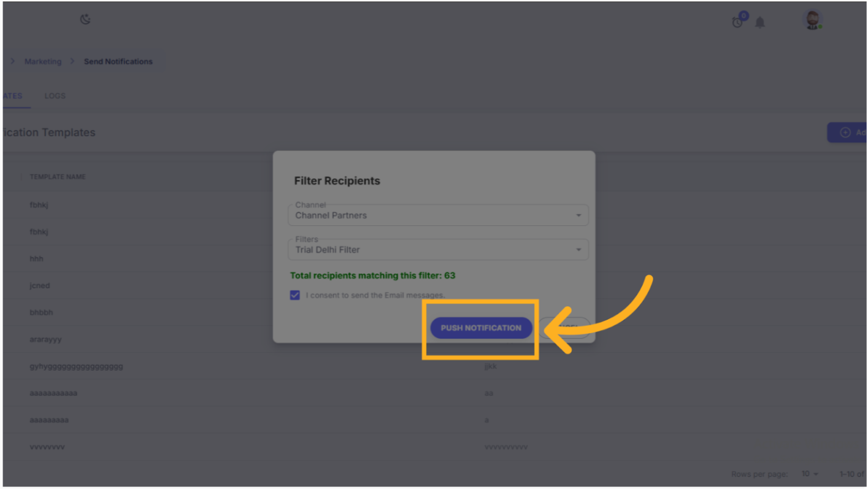Select the hhh template row
The width and height of the screenshot is (868, 489).
tap(37, 259)
